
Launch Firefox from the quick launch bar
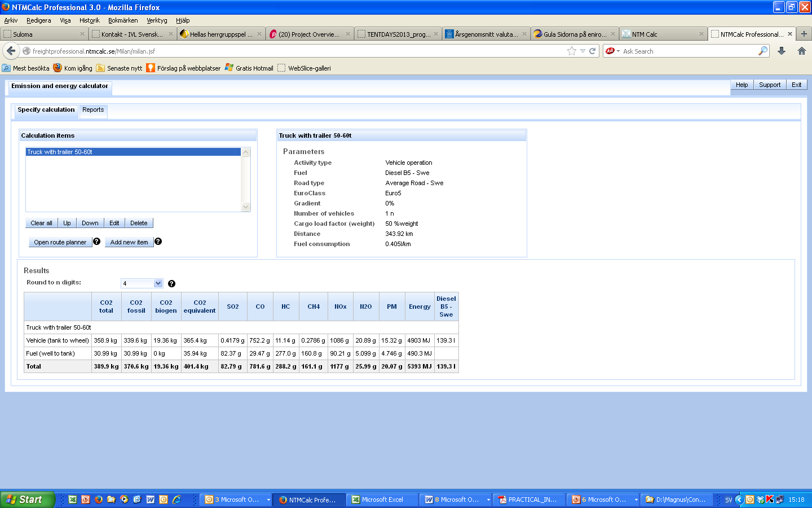(99, 500)
